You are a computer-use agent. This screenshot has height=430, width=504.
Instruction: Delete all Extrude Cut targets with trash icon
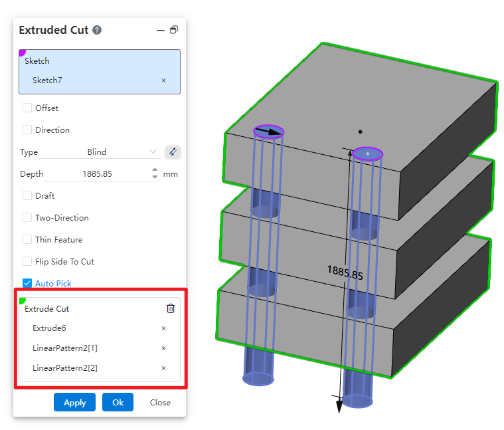point(171,308)
